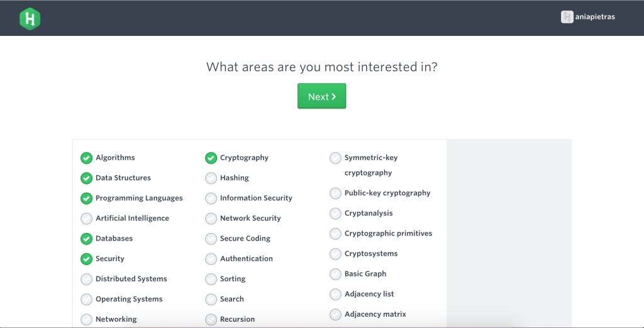The height and width of the screenshot is (328, 644).
Task: Click the HackerRank hexagon logo
Action: (30, 19)
